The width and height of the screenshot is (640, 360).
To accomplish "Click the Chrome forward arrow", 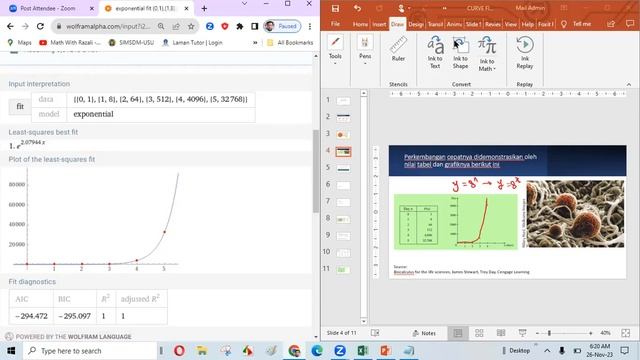I will [25, 26].
